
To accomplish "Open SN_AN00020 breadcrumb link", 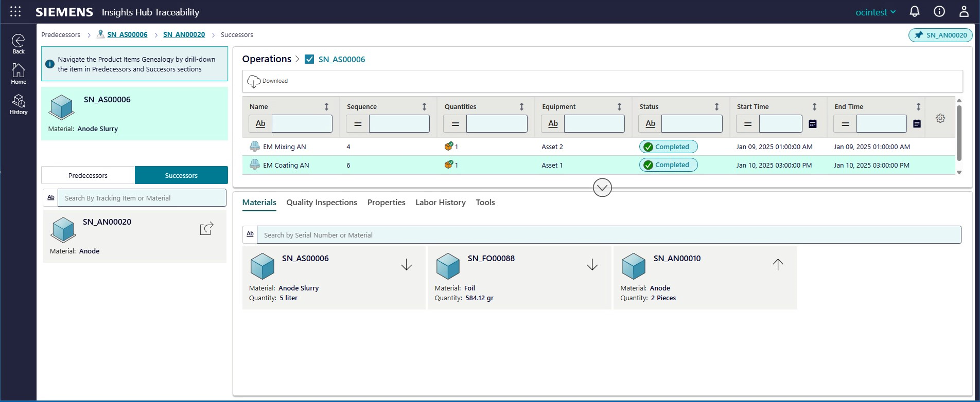I will click(x=184, y=34).
